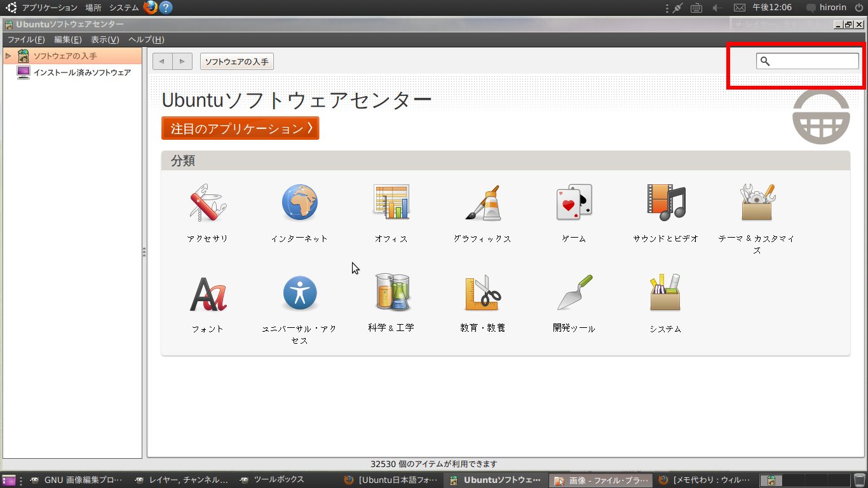Click the show desktop icon in taskbar
This screenshot has height=488, width=868.
tap(9, 480)
